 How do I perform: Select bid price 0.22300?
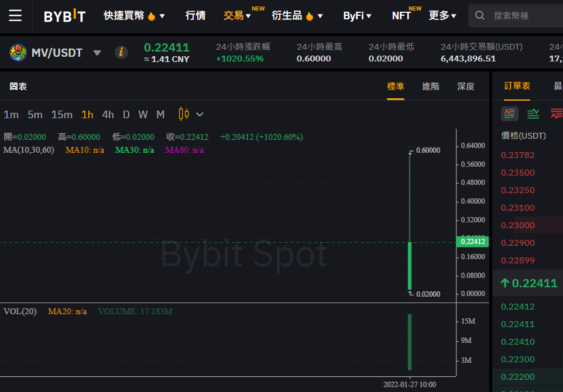518,360
